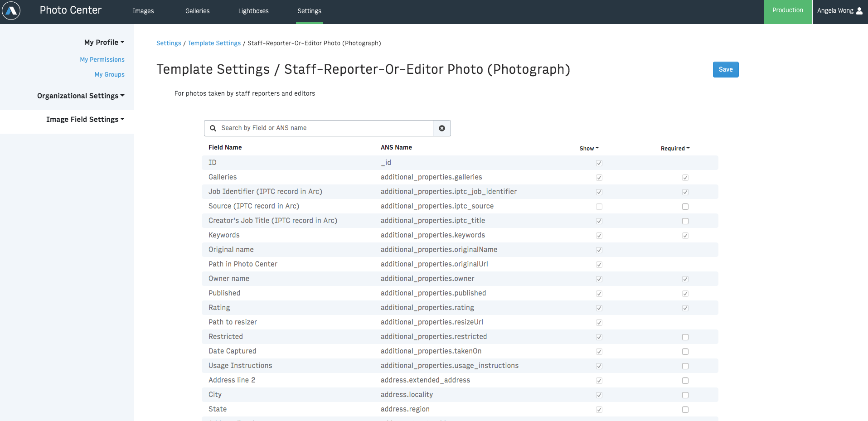Enable Show checkbox for Source (IPTC record)
The width and height of the screenshot is (868, 421).
[599, 207]
